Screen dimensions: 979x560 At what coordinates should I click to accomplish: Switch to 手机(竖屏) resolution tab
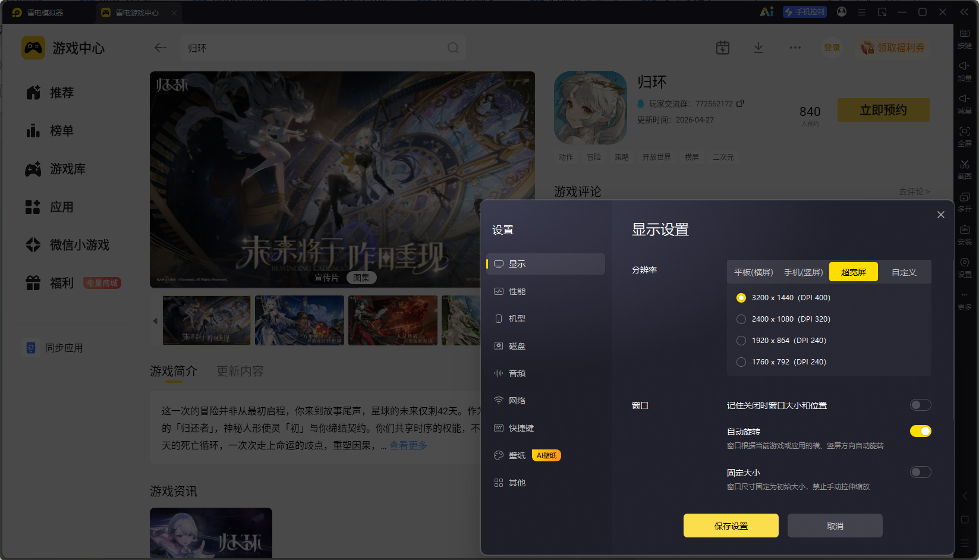[x=803, y=272]
